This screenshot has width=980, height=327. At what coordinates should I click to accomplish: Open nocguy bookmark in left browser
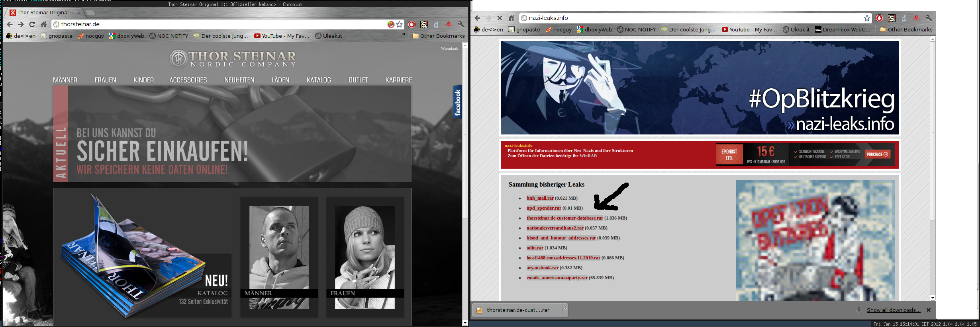(91, 36)
